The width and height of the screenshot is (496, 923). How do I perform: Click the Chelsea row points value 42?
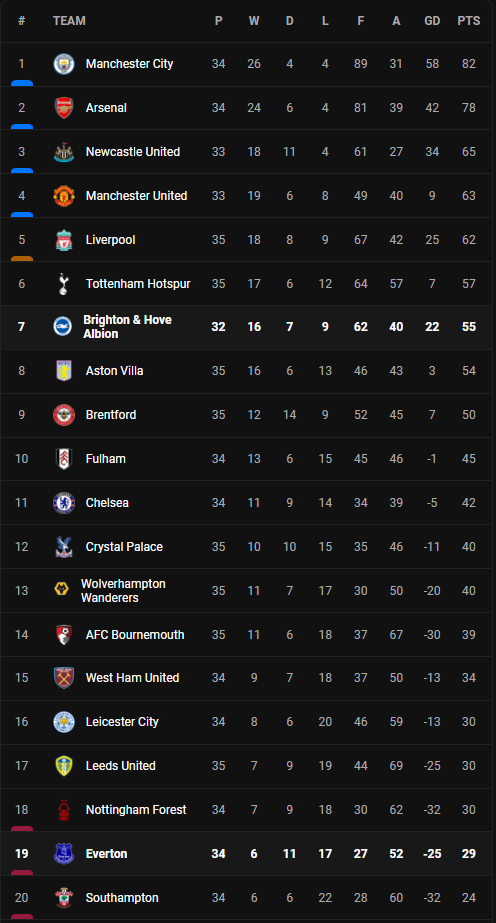tap(469, 503)
